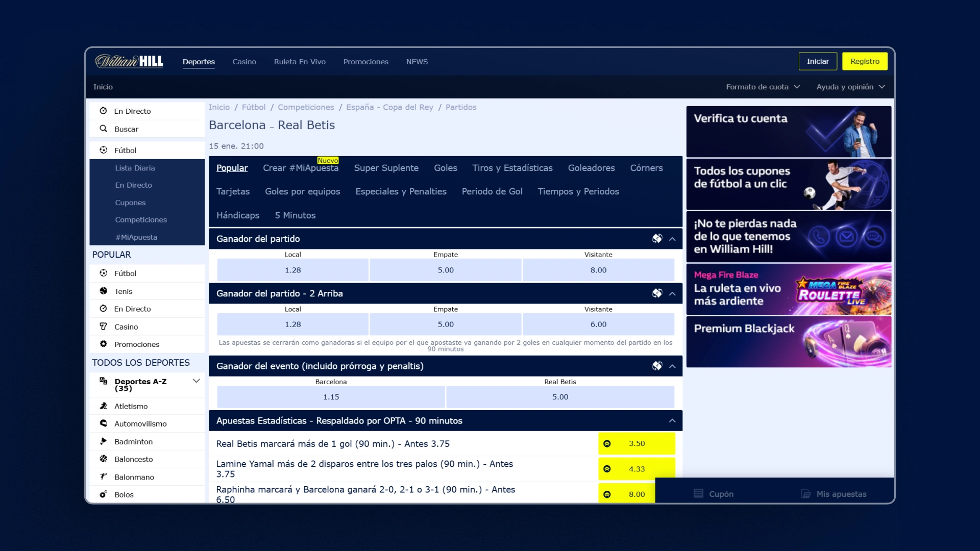
Task: Click the Cupón betslip icon
Action: [x=698, y=493]
